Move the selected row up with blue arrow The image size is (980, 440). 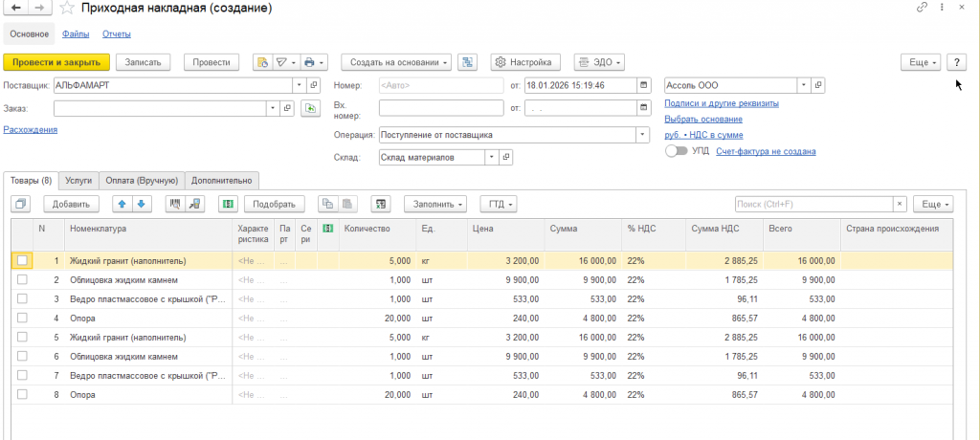[122, 204]
